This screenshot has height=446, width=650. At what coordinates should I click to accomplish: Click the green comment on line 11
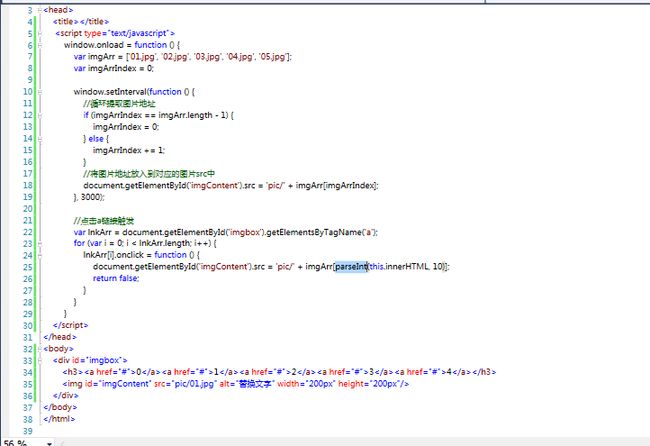pyautogui.click(x=119, y=103)
